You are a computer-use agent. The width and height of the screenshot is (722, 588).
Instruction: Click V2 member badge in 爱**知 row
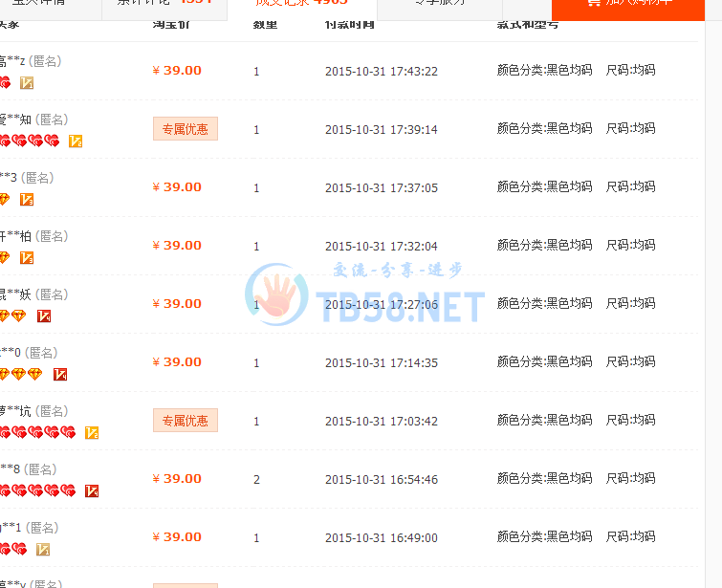76,141
